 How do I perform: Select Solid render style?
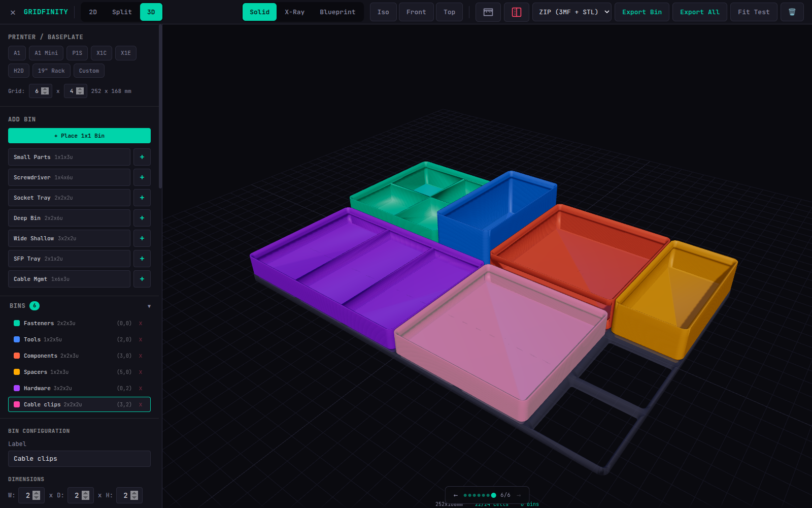pos(259,12)
